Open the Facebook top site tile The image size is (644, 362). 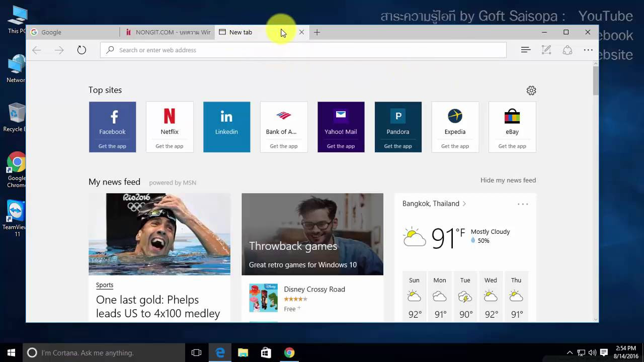[x=112, y=127]
